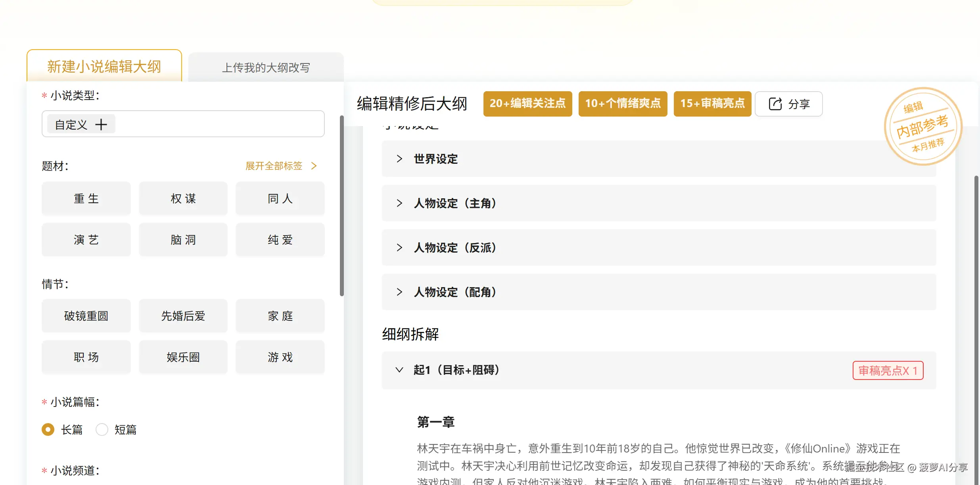Screen dimensions: 980x485
Task: Click the 10+个情绪爽点 badge
Action: point(622,104)
